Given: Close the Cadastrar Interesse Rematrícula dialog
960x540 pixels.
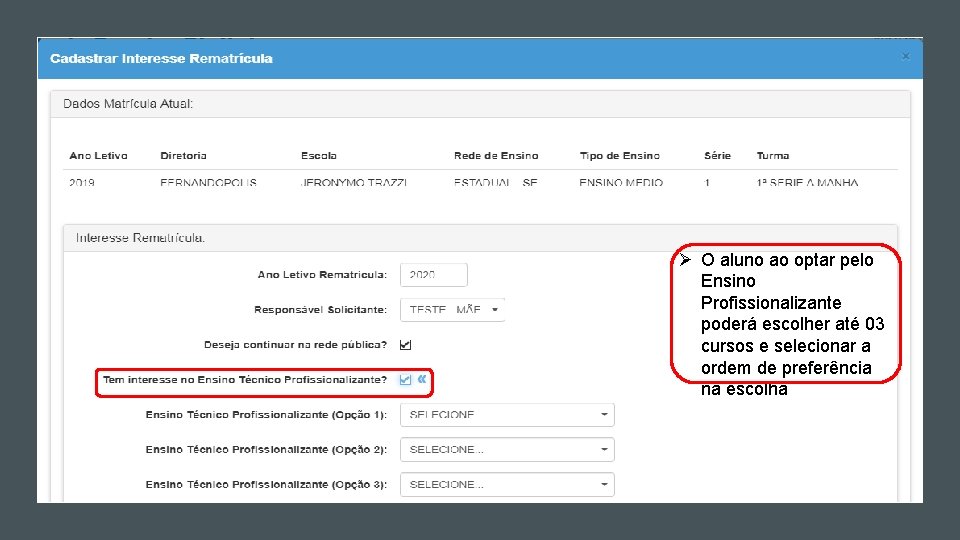Looking at the screenshot, I should coord(906,56).
